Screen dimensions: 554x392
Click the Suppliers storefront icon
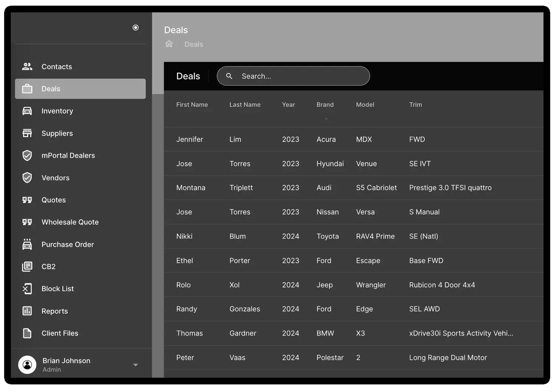(x=27, y=133)
